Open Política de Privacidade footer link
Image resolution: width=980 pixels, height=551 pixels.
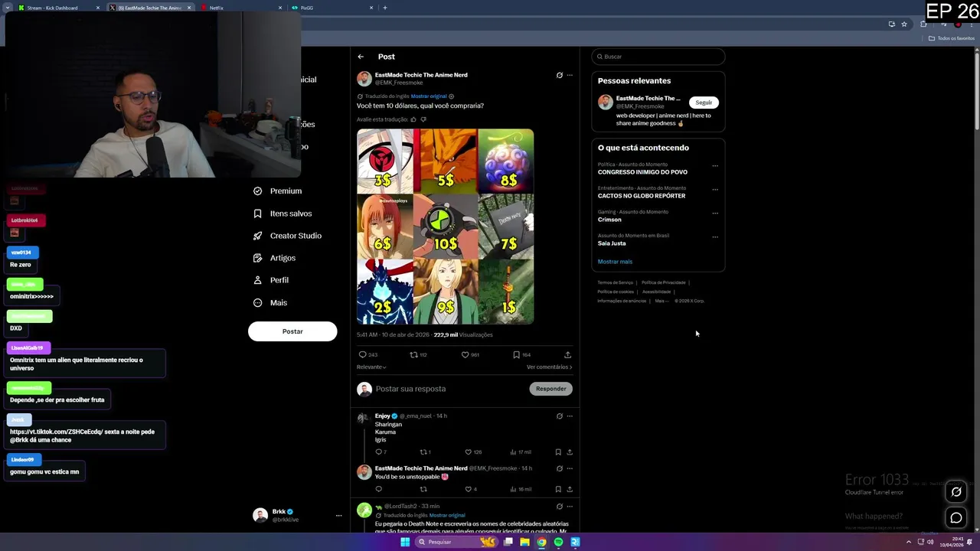[664, 282]
